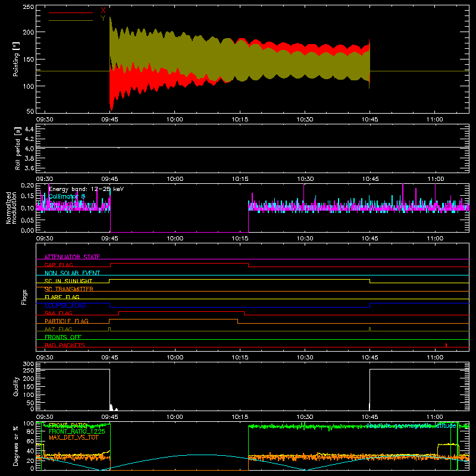
Task: Click the 10:00 tick under Roll period plot
Action: click(x=175, y=179)
